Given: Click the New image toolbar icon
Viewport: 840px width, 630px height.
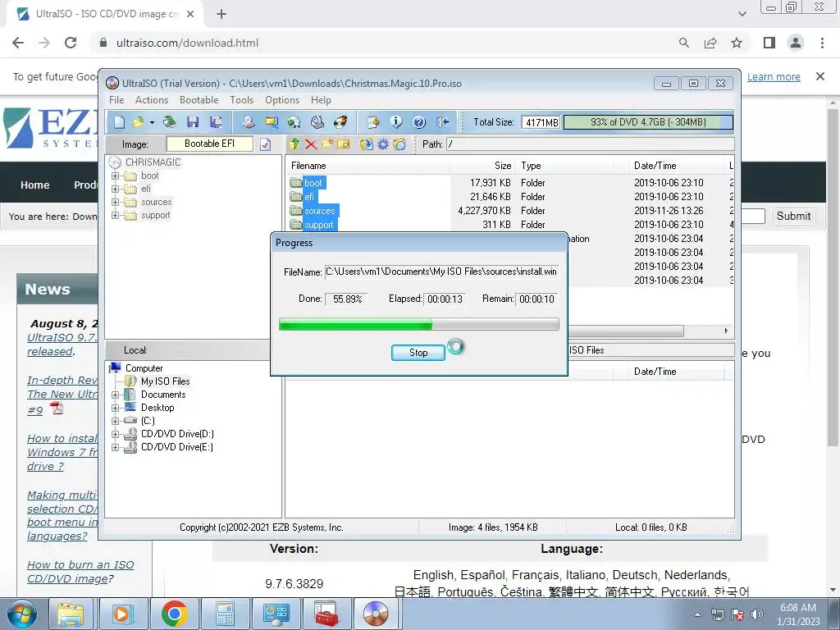Looking at the screenshot, I should [119, 122].
